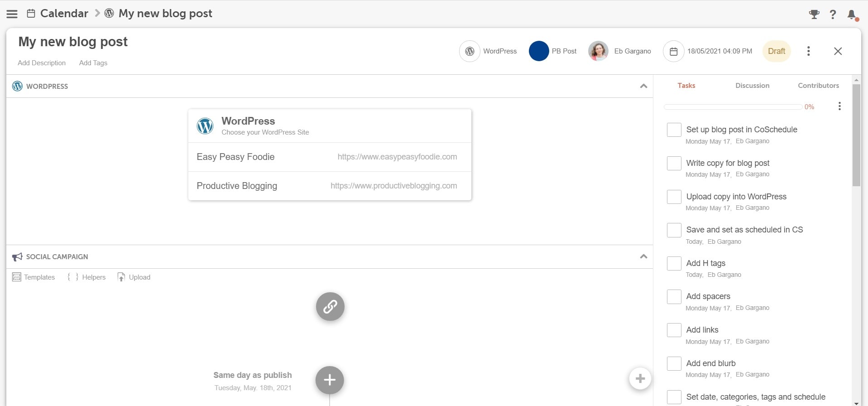This screenshot has width=868, height=406.
Task: Click the Eb Gargano owner name
Action: (x=633, y=51)
